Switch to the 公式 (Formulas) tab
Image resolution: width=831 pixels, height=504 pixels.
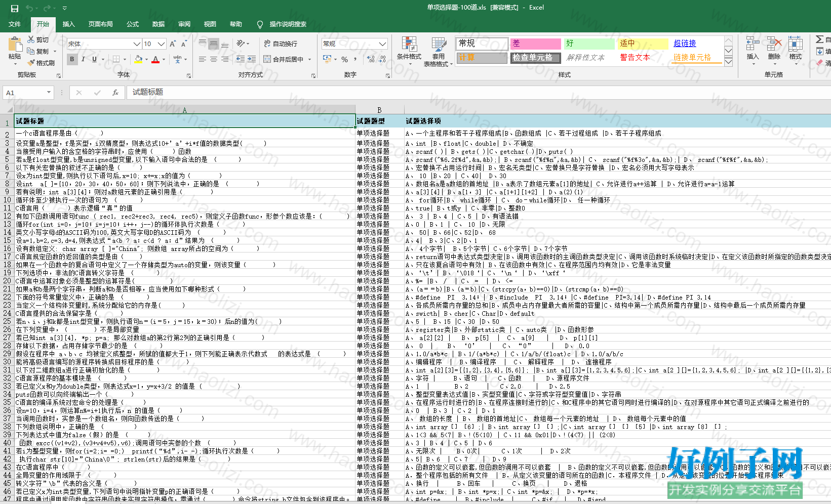tap(133, 24)
